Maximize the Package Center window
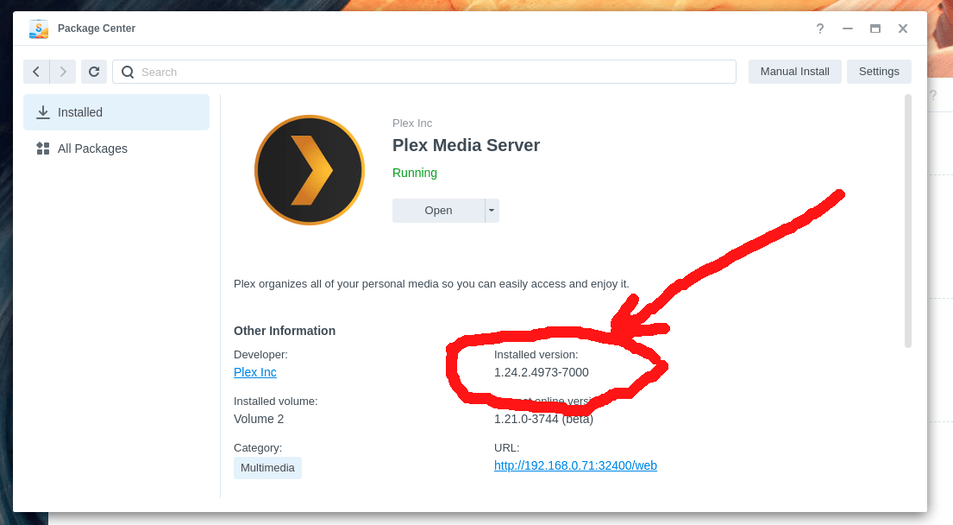Screen dimensions: 953x525 coord(875,29)
